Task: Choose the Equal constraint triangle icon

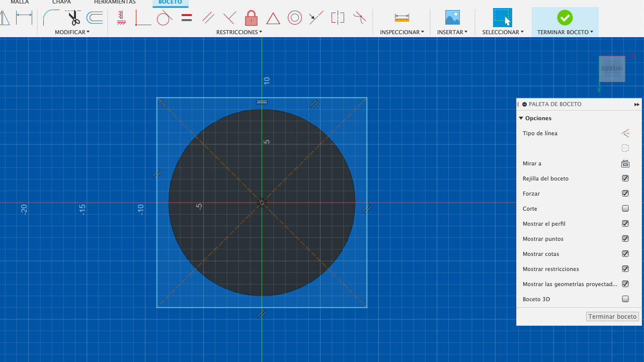Action: click(273, 19)
